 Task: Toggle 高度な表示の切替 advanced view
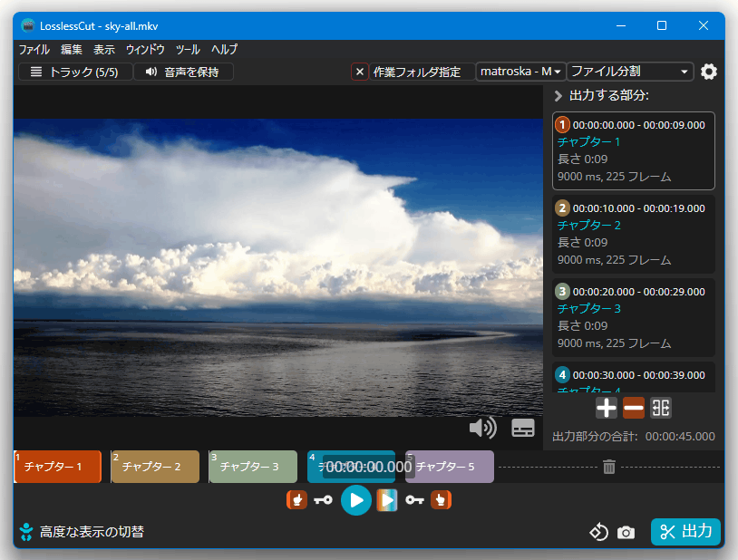(82, 532)
